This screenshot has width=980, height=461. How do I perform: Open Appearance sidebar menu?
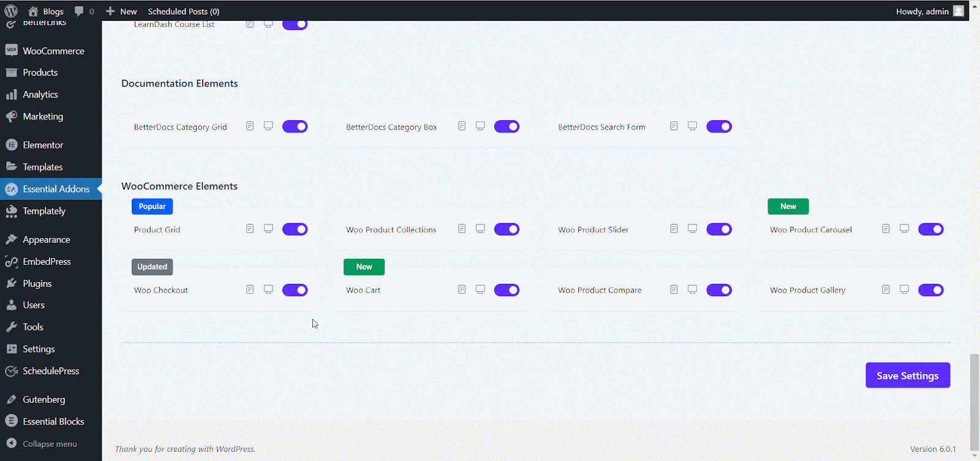(x=51, y=240)
